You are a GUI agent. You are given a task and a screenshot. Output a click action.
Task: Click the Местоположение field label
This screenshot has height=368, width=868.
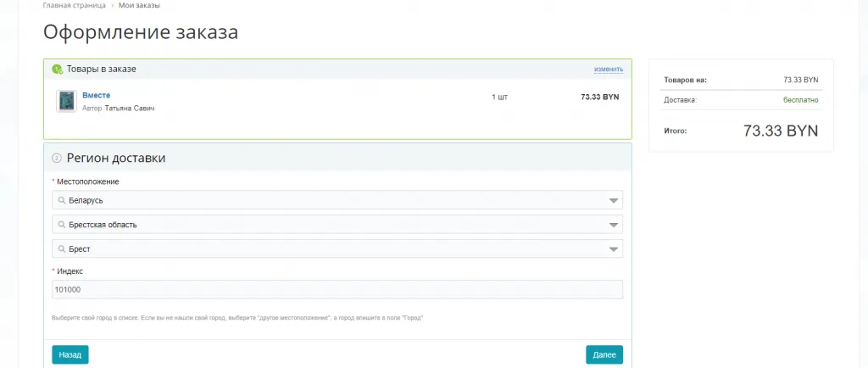click(x=87, y=181)
